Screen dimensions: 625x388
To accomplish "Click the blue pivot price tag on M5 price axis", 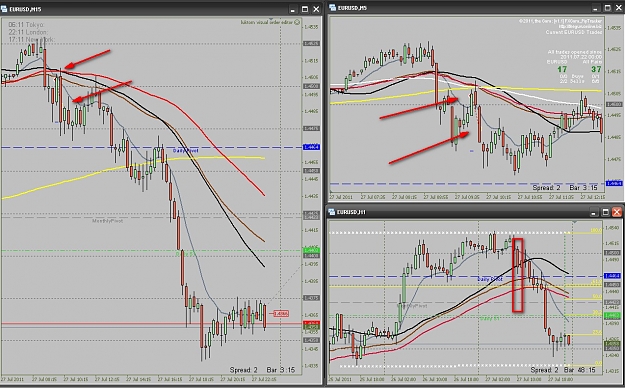I will pos(613,183).
